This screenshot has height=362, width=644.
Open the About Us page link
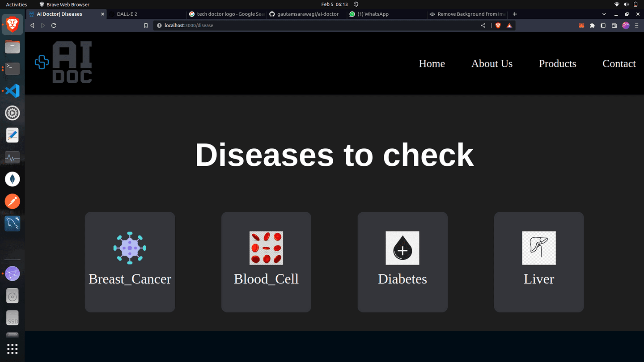[492, 63]
